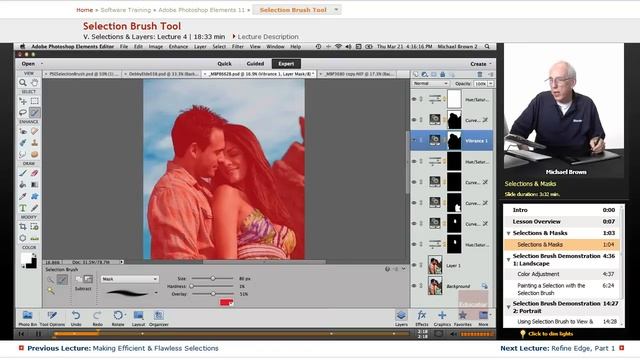Open the Selection Brush Tool breadcrumb dropdown

(x=336, y=10)
